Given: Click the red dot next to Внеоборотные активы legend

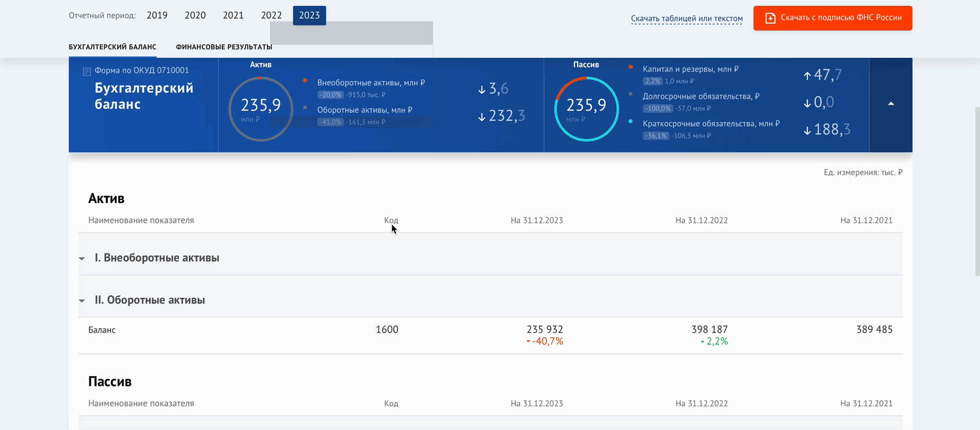Looking at the screenshot, I should pyautogui.click(x=305, y=81).
